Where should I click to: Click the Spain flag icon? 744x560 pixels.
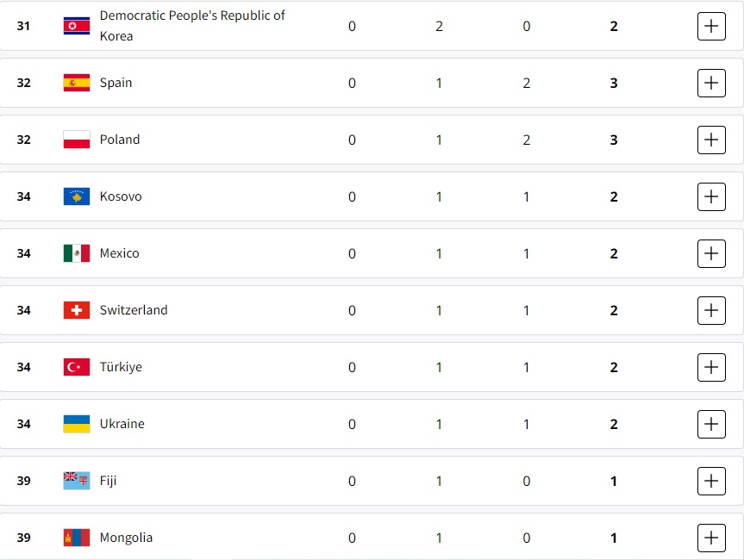pyautogui.click(x=77, y=83)
